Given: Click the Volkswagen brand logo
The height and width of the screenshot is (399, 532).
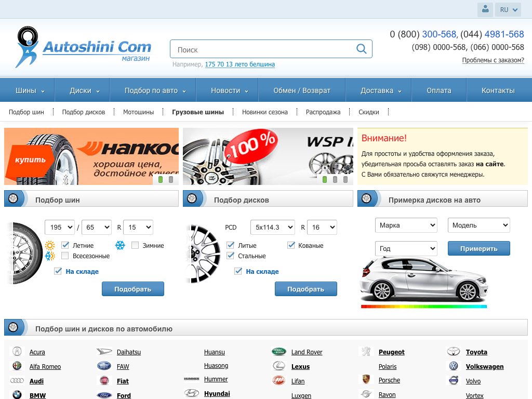Looking at the screenshot, I should (x=453, y=366).
